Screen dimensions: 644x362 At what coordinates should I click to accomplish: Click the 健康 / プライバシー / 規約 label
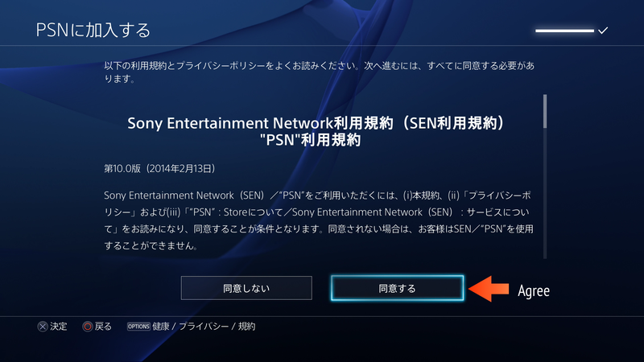point(204,327)
